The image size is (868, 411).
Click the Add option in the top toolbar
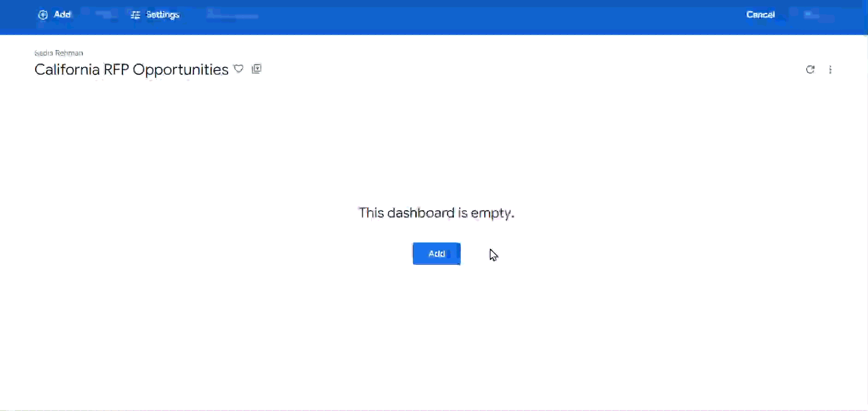[x=54, y=15]
